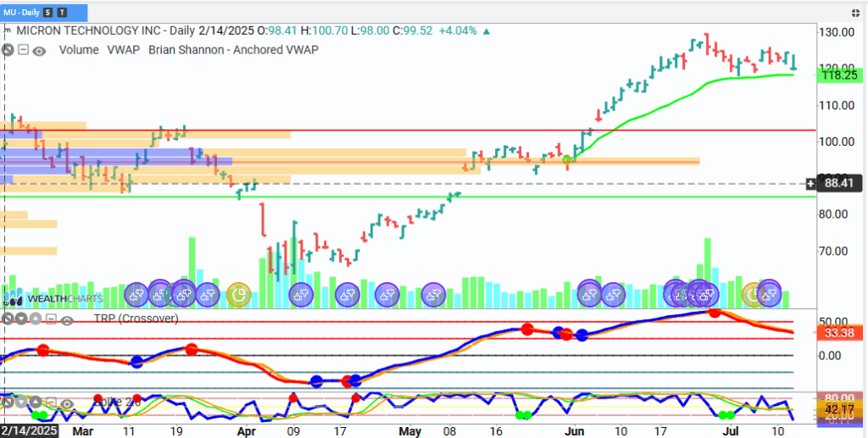Toggle visibility eye for TRP (Crossover)
The height and width of the screenshot is (438, 868).
point(67,319)
